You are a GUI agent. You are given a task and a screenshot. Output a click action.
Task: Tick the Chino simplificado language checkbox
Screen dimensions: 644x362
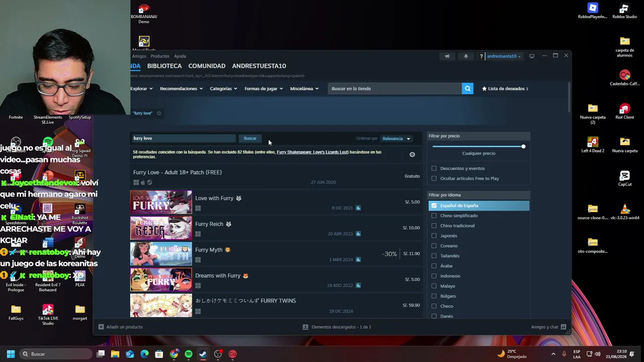(434, 216)
